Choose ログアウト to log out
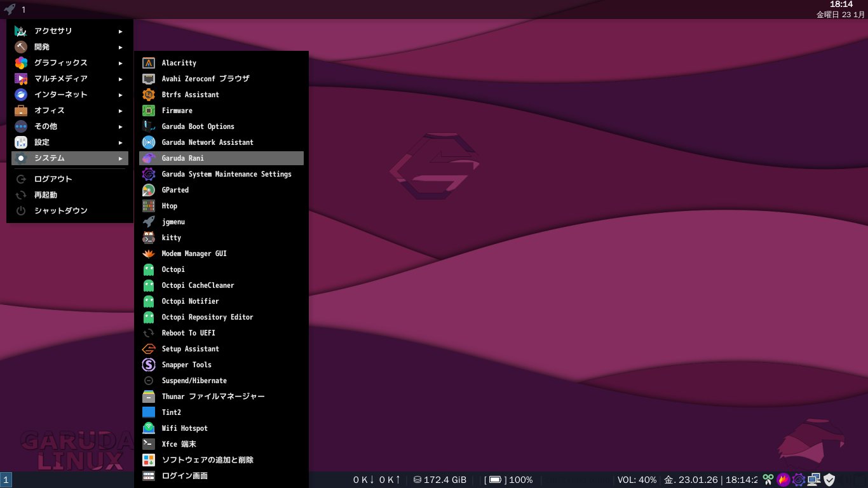The image size is (868, 488). [69, 179]
